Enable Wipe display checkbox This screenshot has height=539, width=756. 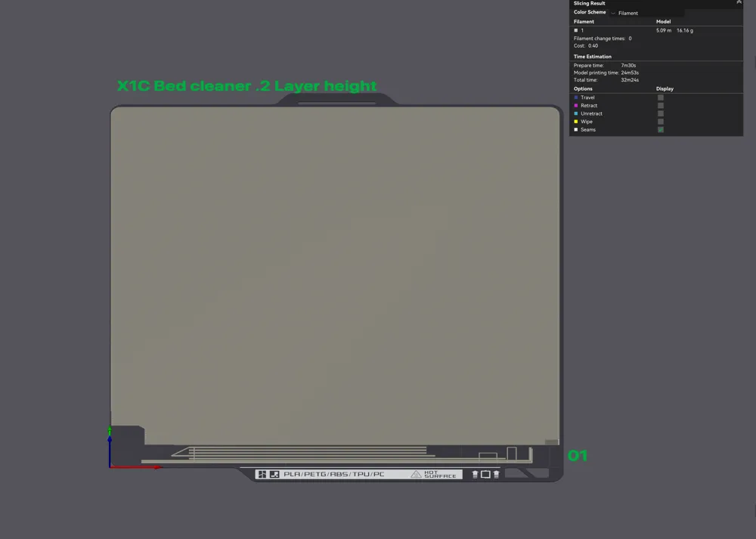pos(661,122)
